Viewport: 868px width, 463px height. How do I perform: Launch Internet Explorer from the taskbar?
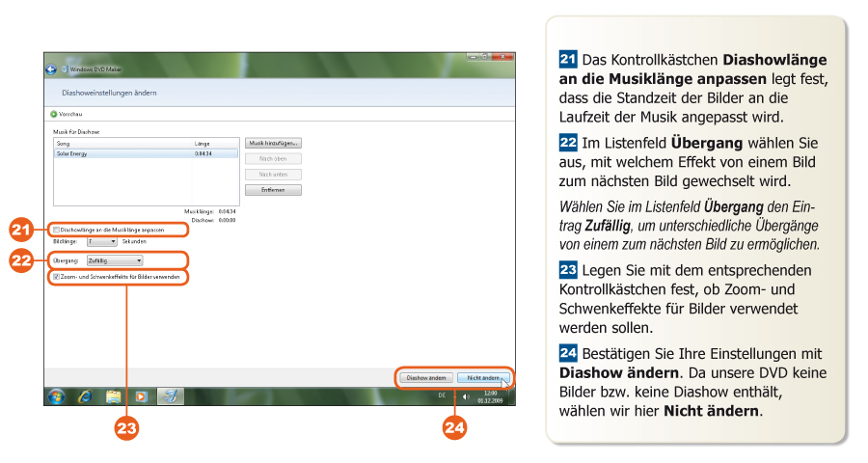[85, 395]
